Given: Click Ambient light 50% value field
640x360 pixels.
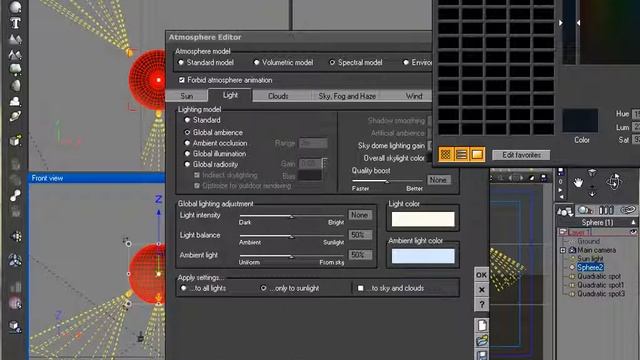Looking at the screenshot, I should coord(360,255).
